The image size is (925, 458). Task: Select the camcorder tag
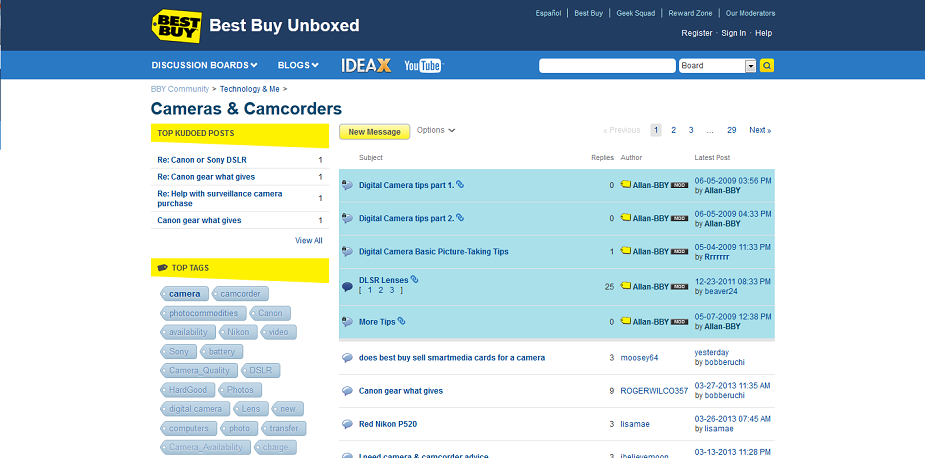240,294
